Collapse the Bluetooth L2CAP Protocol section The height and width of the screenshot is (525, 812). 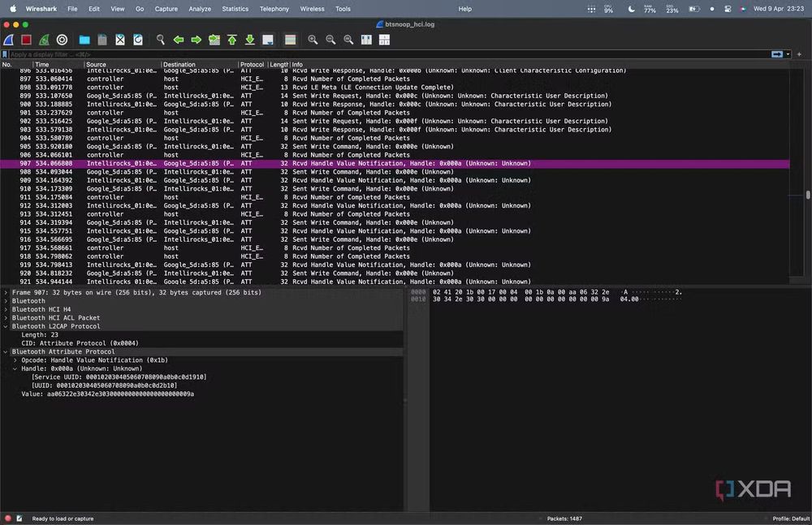(x=6, y=326)
